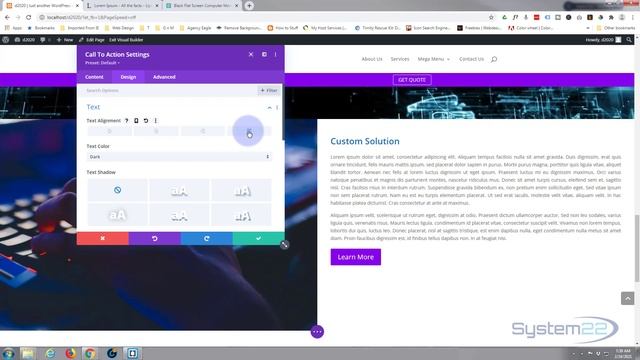Open the Other bookmarks folder
This screenshot has width=640, height=360.
pyautogui.click(x=616, y=28)
